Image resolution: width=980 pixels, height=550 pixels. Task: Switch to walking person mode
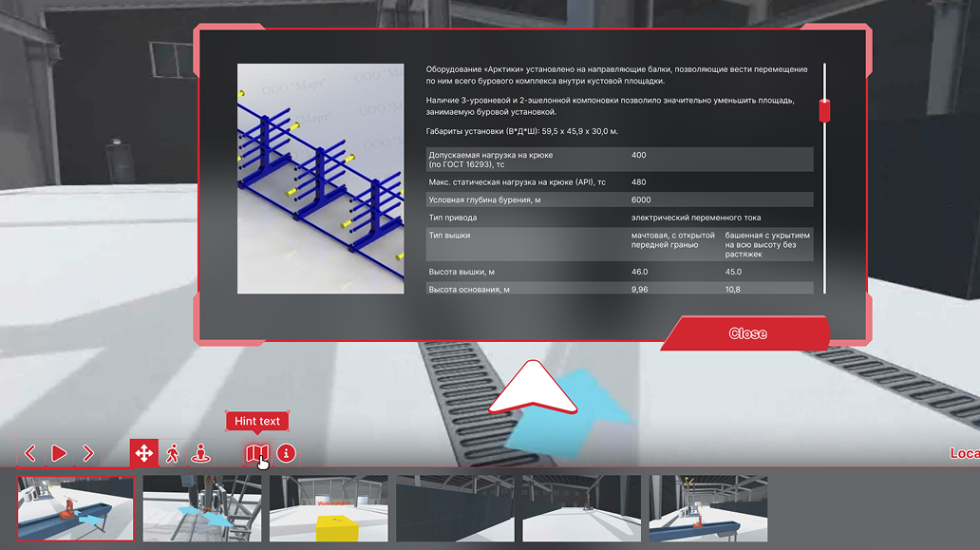click(172, 453)
